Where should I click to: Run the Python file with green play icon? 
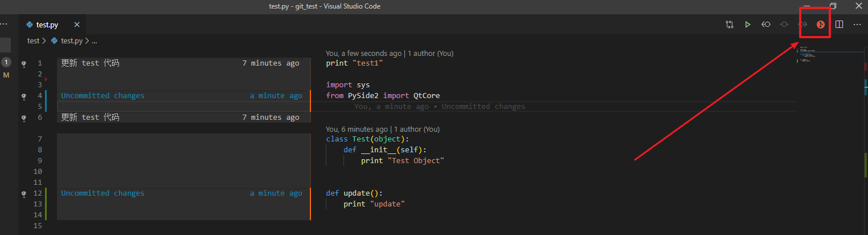click(747, 25)
